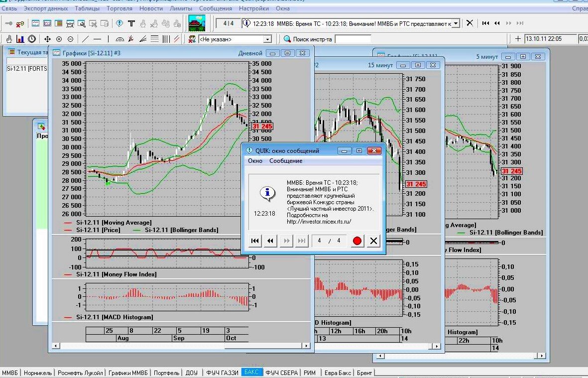
Task: Switch to the Брент tab
Action: pos(364,373)
